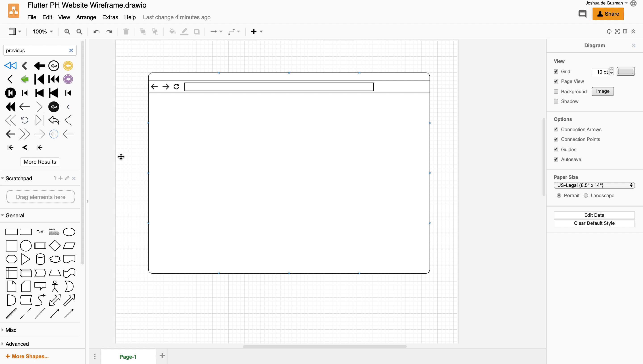Disable the Grid checkbox
The width and height of the screenshot is (643, 364).
[x=556, y=72]
